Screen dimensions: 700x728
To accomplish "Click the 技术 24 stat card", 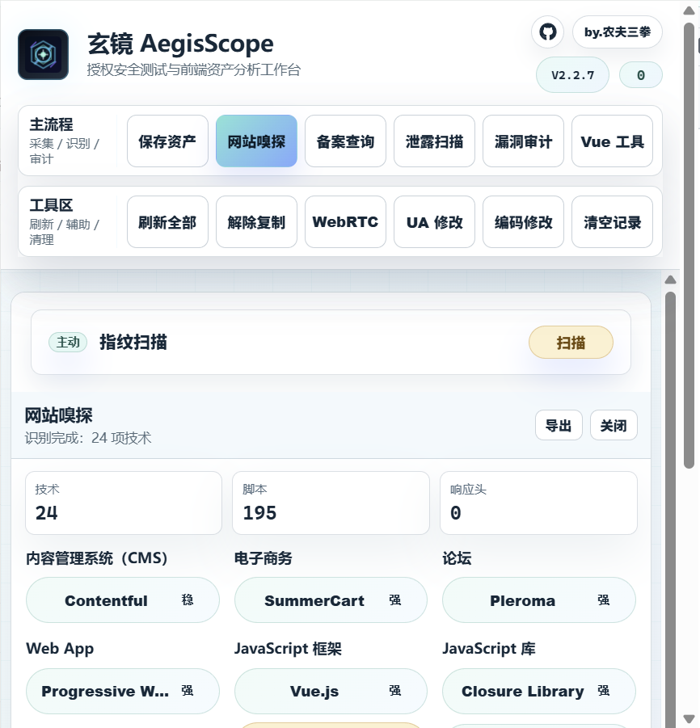I will pyautogui.click(x=124, y=503).
